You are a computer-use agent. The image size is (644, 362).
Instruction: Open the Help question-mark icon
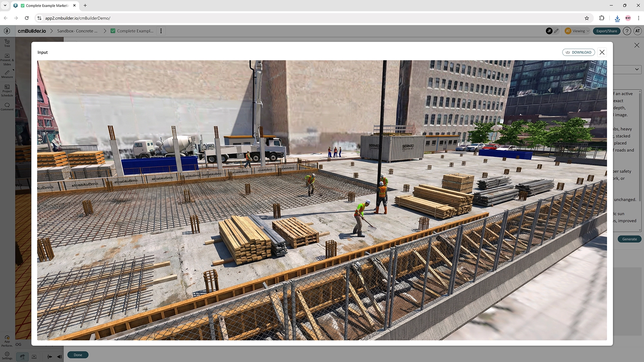click(x=627, y=31)
